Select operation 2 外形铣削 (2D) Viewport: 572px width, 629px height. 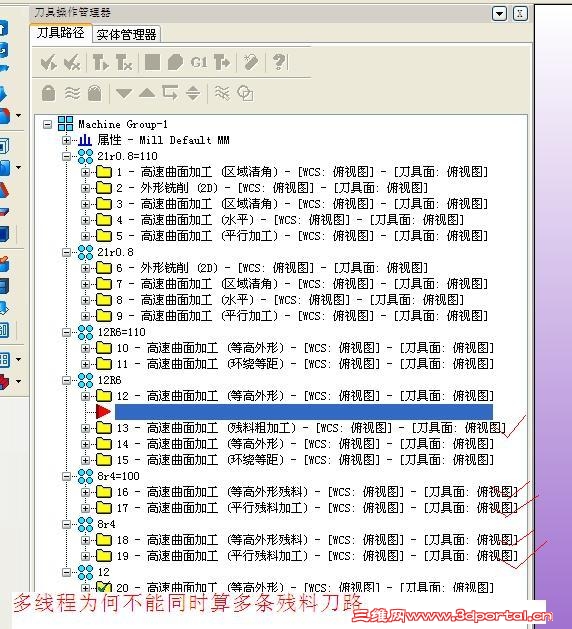click(272, 188)
